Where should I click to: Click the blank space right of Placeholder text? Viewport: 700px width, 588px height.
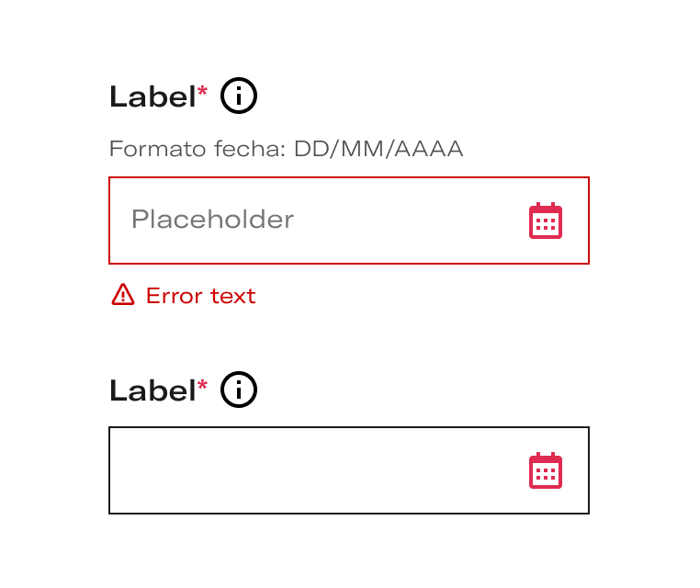coord(411,220)
